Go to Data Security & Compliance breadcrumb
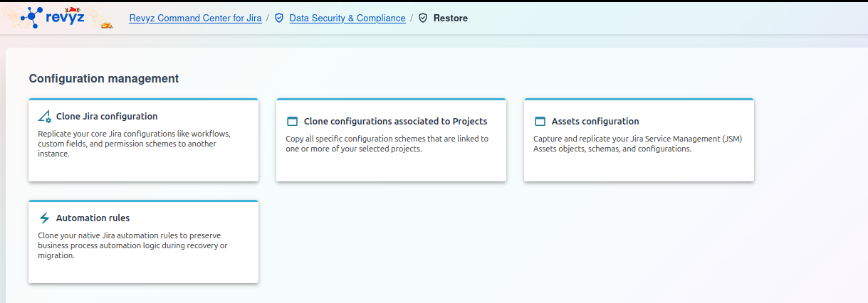The width and height of the screenshot is (868, 303). click(347, 18)
